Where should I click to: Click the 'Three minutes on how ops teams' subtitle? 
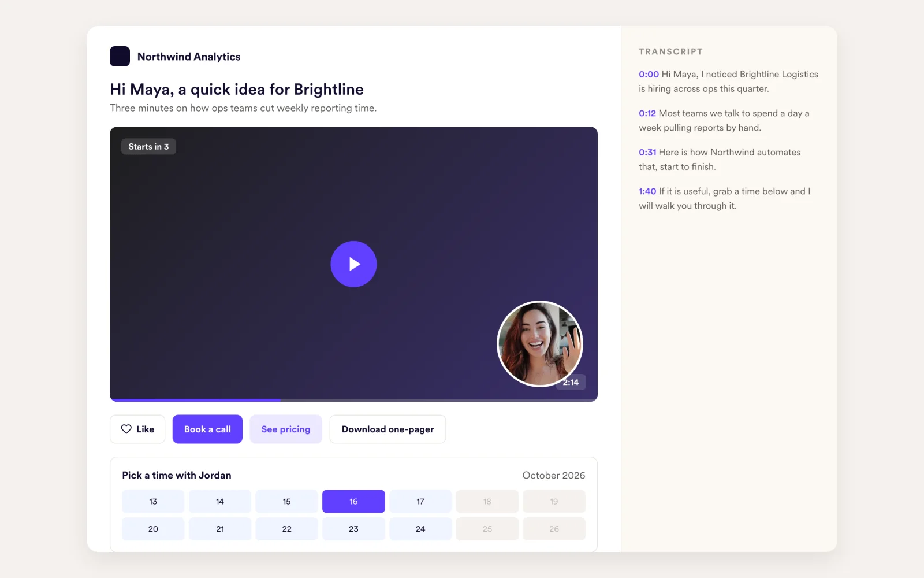(243, 108)
